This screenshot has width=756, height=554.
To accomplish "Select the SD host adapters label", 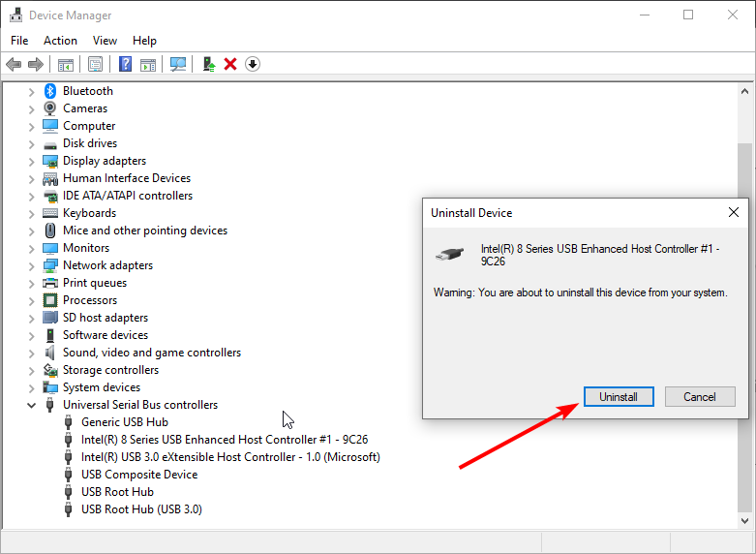I will click(x=106, y=318).
